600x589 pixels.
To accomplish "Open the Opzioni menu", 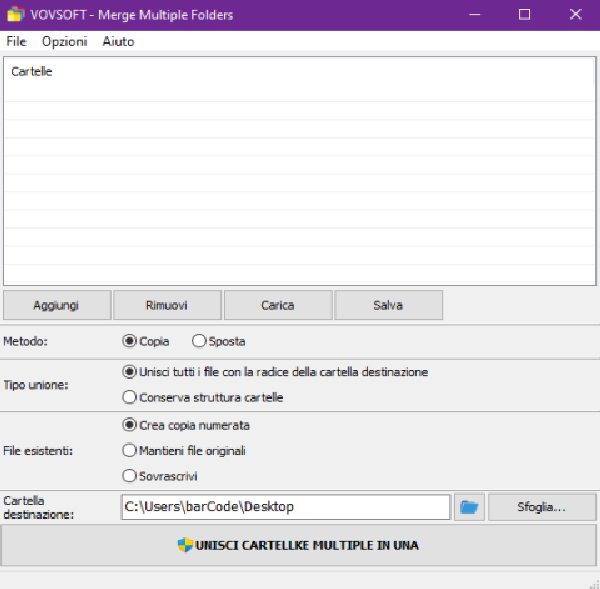I will pyautogui.click(x=65, y=41).
